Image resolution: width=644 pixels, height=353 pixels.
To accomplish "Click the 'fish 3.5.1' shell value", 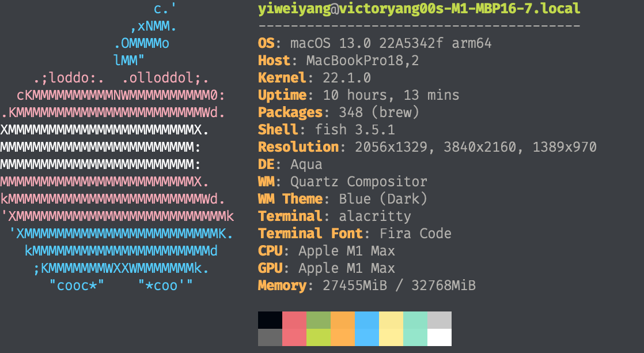I will (x=354, y=130).
